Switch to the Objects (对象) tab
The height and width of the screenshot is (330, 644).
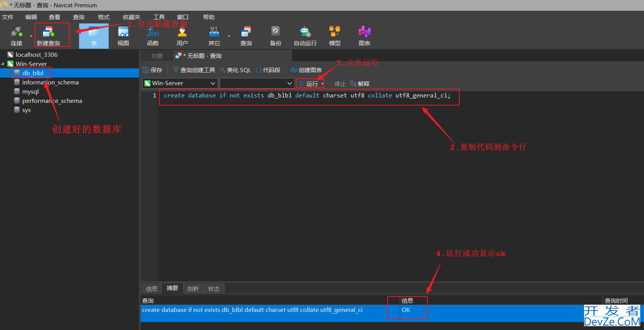pos(157,56)
